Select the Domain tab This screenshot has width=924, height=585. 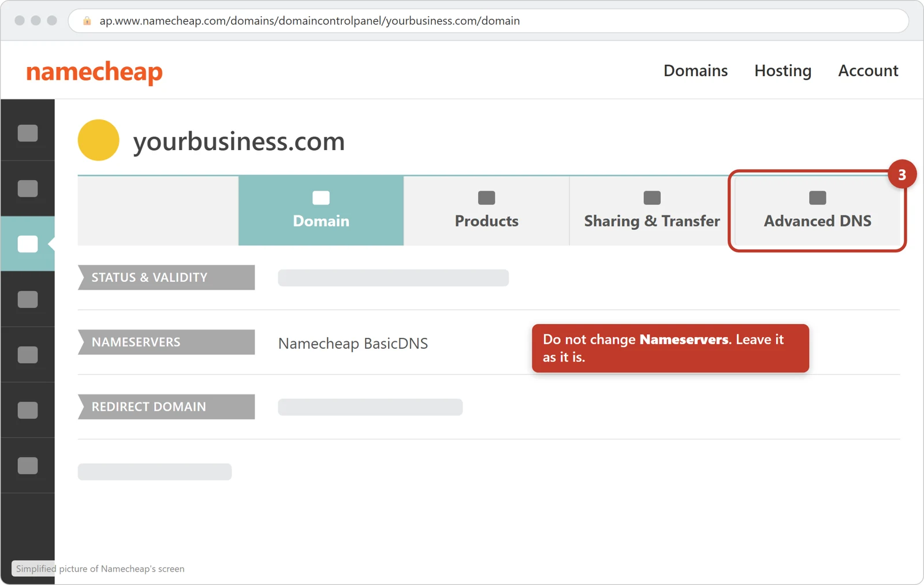click(321, 211)
